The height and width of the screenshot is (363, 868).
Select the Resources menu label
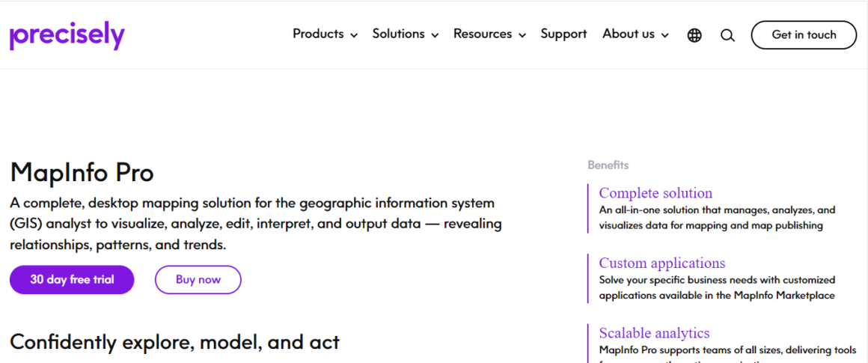(x=483, y=34)
